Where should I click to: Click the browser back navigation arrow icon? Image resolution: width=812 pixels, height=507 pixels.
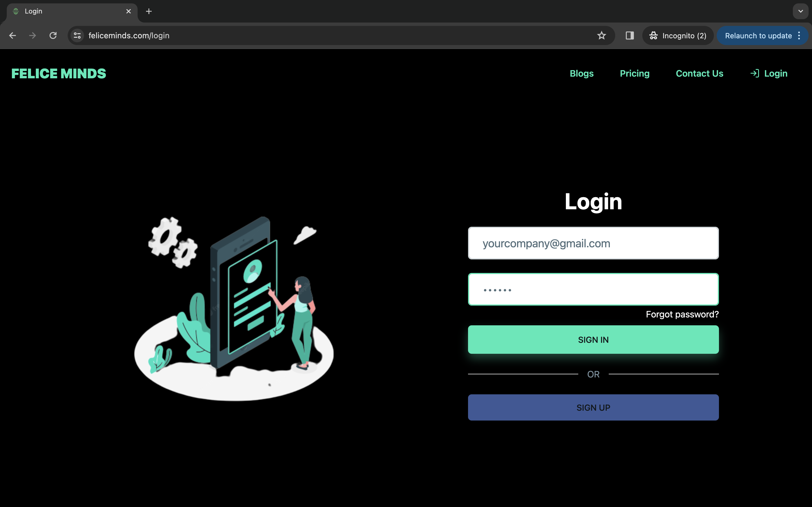12,35
